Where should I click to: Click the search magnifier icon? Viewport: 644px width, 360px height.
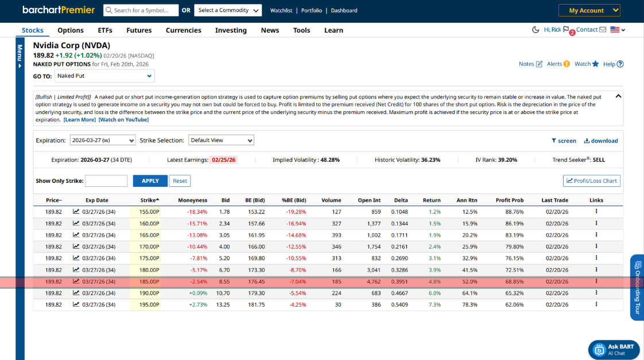(108, 10)
